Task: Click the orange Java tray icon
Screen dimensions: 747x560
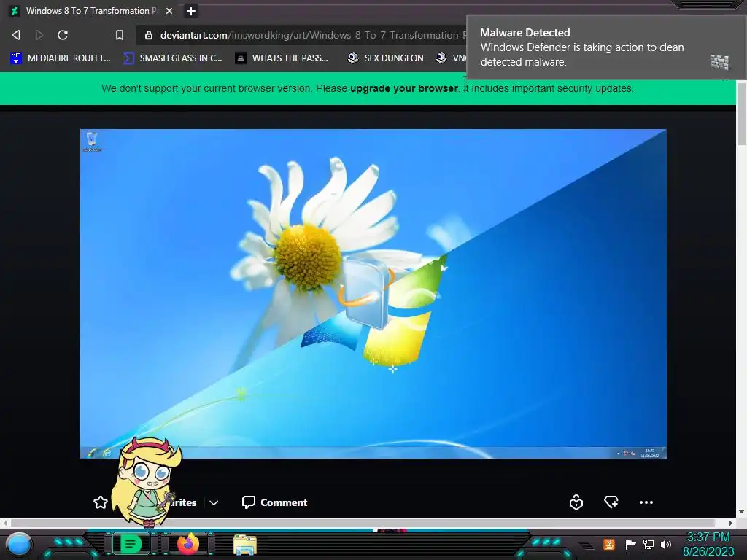Action: pos(609,544)
